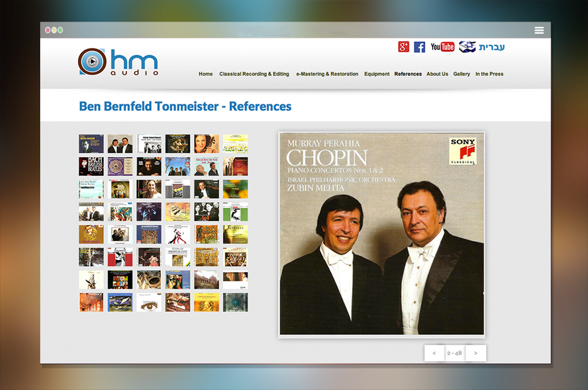Select the Strauss eye cover thumbnail
The image size is (588, 390).
point(149,302)
